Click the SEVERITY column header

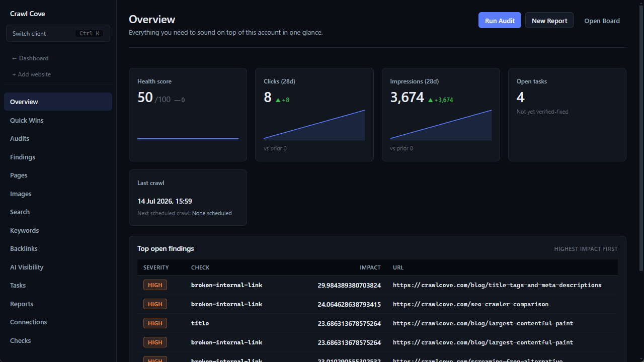pyautogui.click(x=156, y=267)
